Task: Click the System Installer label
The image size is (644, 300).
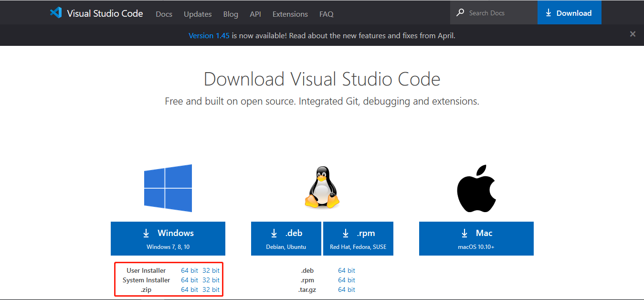Action: 146,280
